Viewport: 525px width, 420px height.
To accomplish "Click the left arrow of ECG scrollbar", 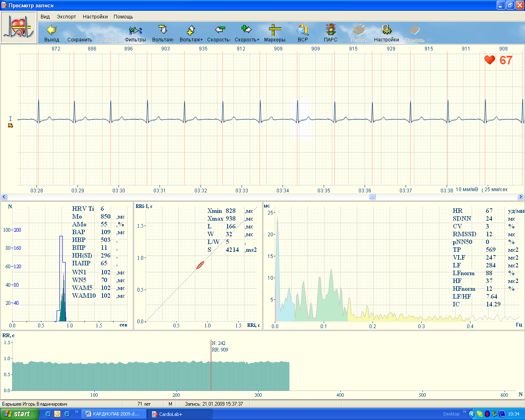I will pyautogui.click(x=4, y=197).
